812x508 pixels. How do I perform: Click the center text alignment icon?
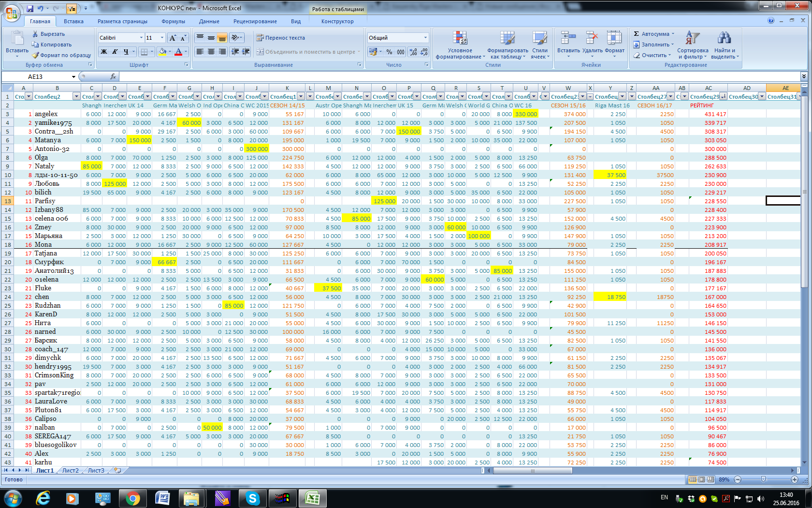pyautogui.click(x=211, y=52)
